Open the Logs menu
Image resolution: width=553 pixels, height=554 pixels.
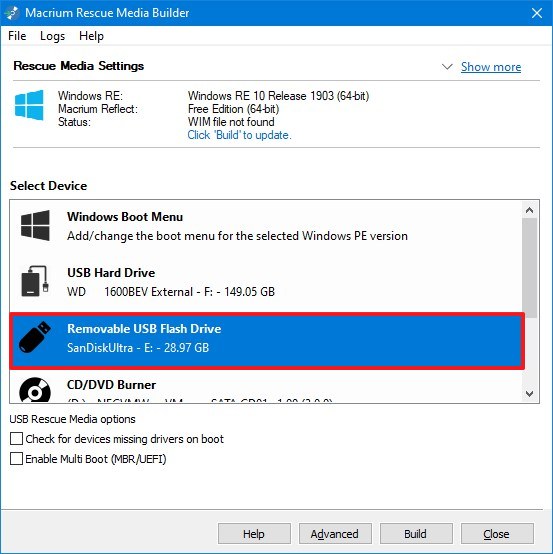[52, 36]
